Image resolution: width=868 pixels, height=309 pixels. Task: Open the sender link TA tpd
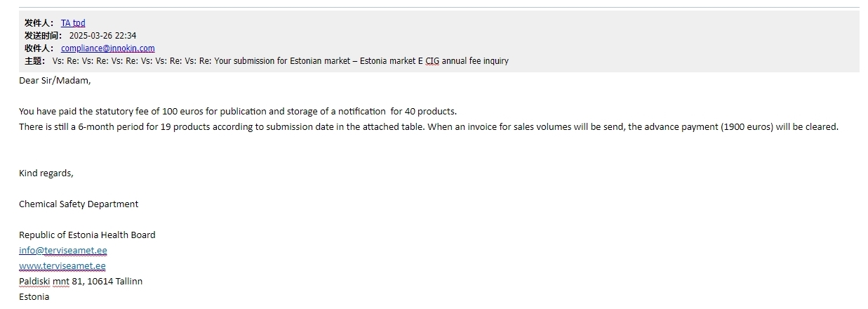[x=73, y=23]
